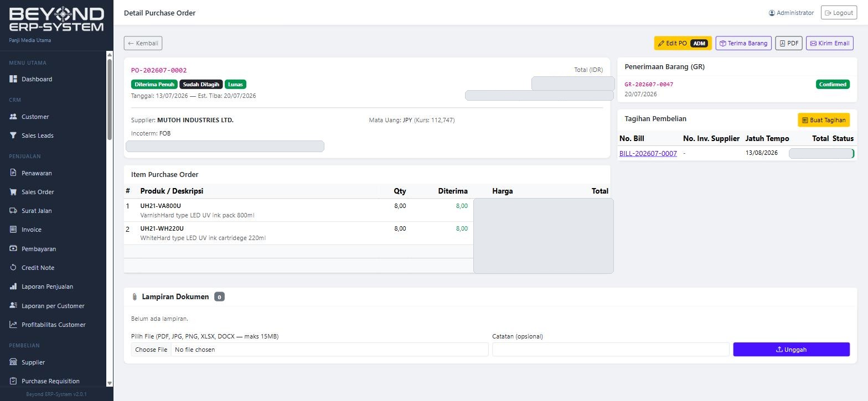Click the Terima Barang button

tap(743, 43)
